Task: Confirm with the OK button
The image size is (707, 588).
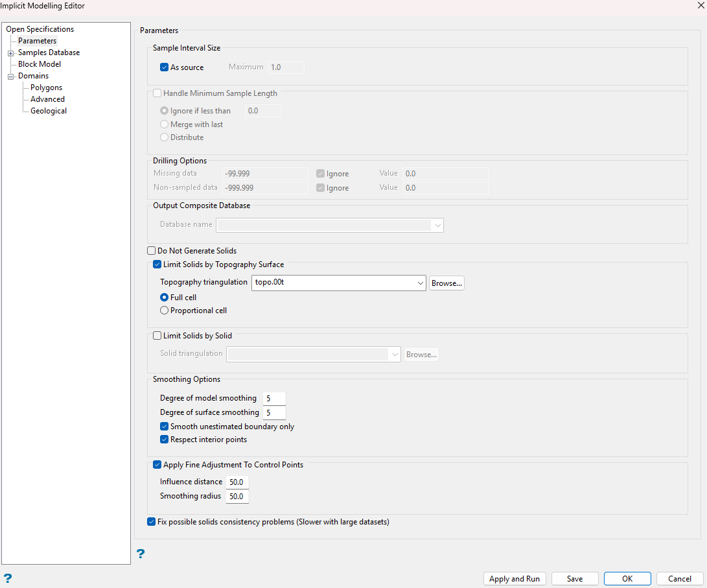Action: 627,578
